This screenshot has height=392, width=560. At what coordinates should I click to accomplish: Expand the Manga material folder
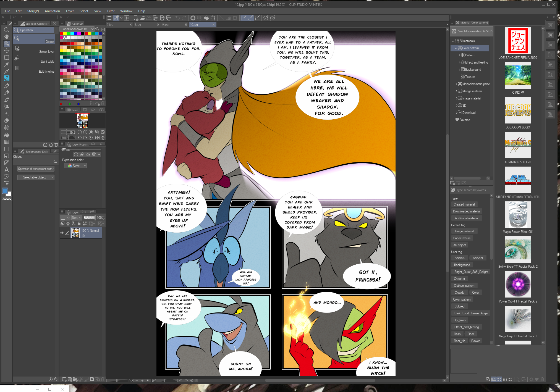tap(457, 91)
